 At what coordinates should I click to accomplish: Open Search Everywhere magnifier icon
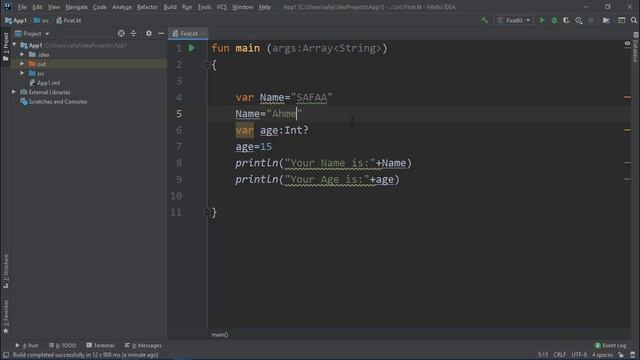point(634,20)
